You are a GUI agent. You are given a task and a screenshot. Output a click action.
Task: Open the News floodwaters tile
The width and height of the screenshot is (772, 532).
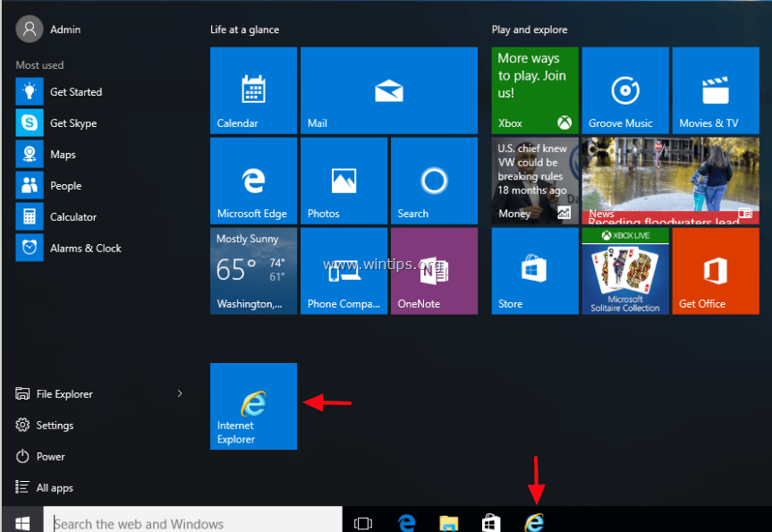click(x=671, y=181)
